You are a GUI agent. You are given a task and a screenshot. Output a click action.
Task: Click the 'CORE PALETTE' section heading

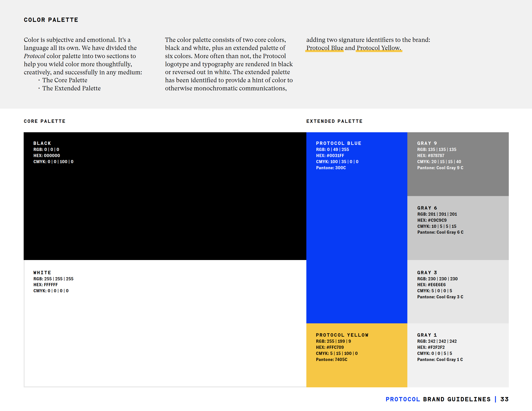tap(45, 121)
